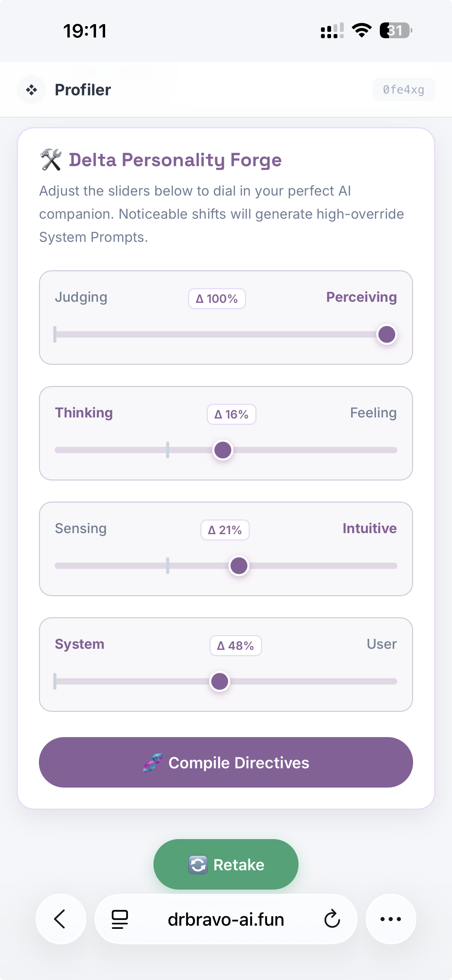Click the Δ 100% delta badge
The width and height of the screenshot is (452, 980).
(x=217, y=299)
